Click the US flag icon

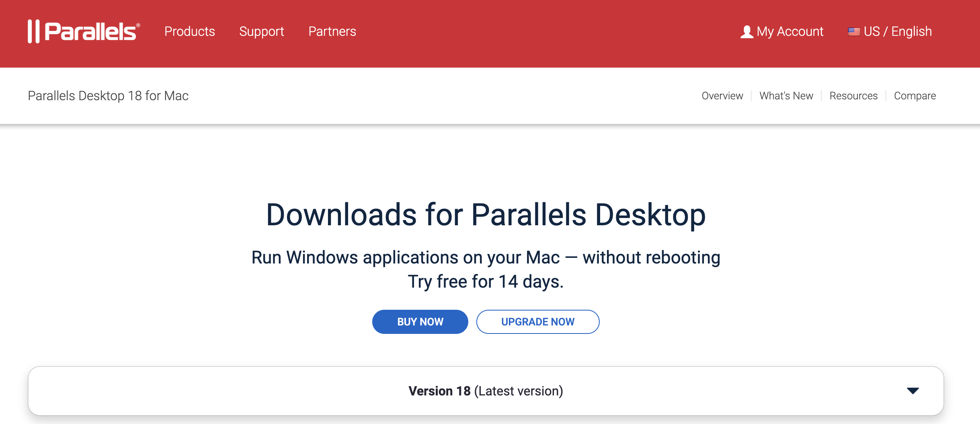click(854, 32)
